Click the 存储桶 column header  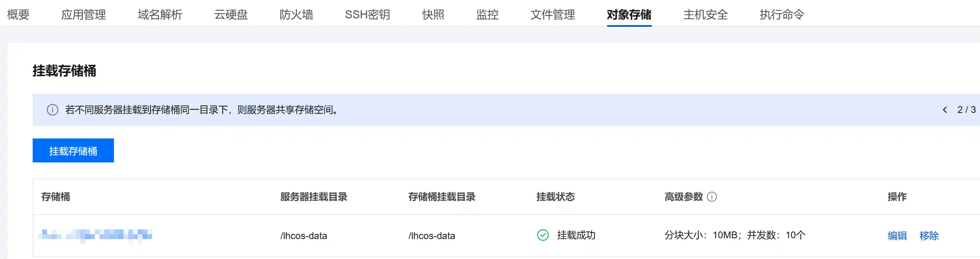pyautogui.click(x=55, y=197)
